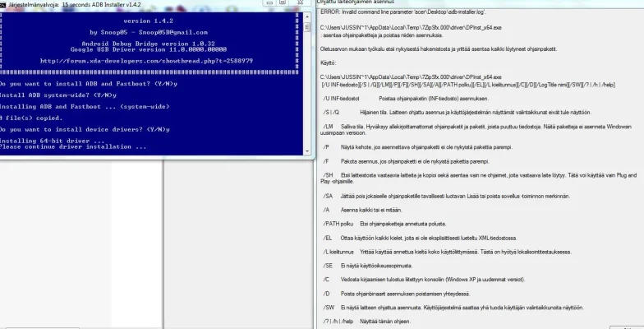This screenshot has height=329, width=644.
Task: Click the /SW option description line
Action: [452, 306]
